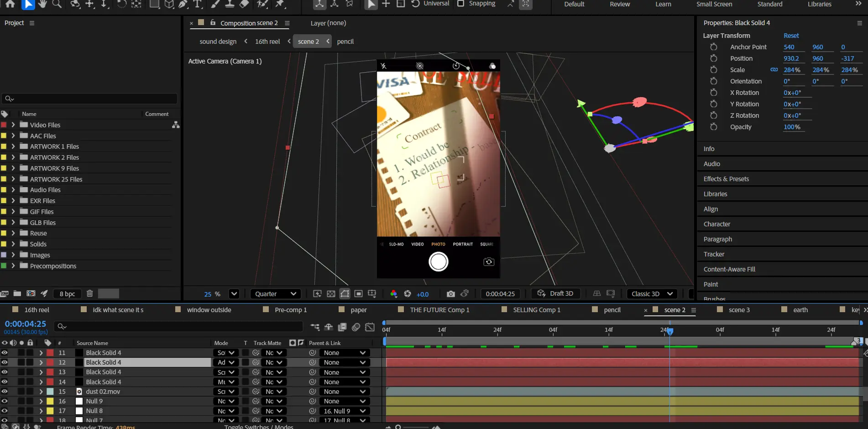Take a snapshot with the camera icon

[x=450, y=294]
